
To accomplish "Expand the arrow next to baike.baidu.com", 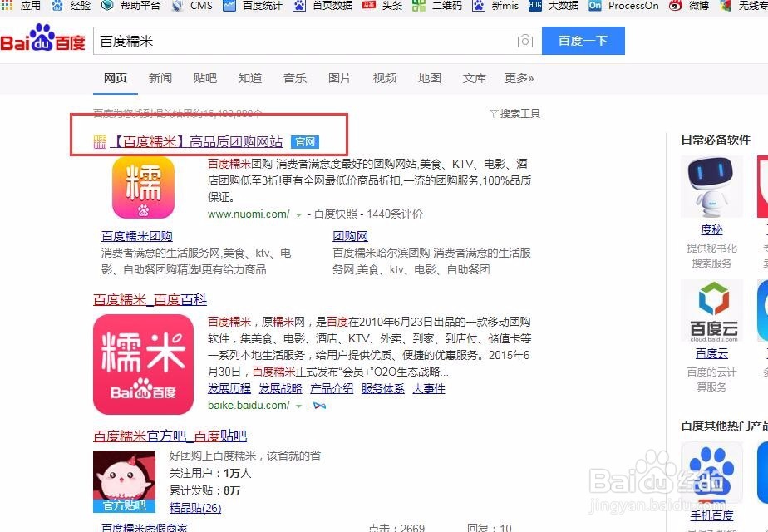I will tap(298, 406).
